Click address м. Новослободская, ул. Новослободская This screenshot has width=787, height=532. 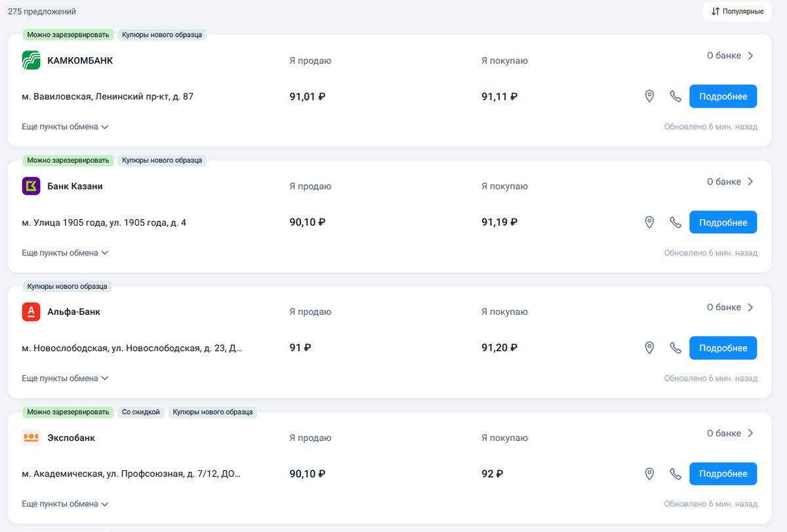coord(132,348)
